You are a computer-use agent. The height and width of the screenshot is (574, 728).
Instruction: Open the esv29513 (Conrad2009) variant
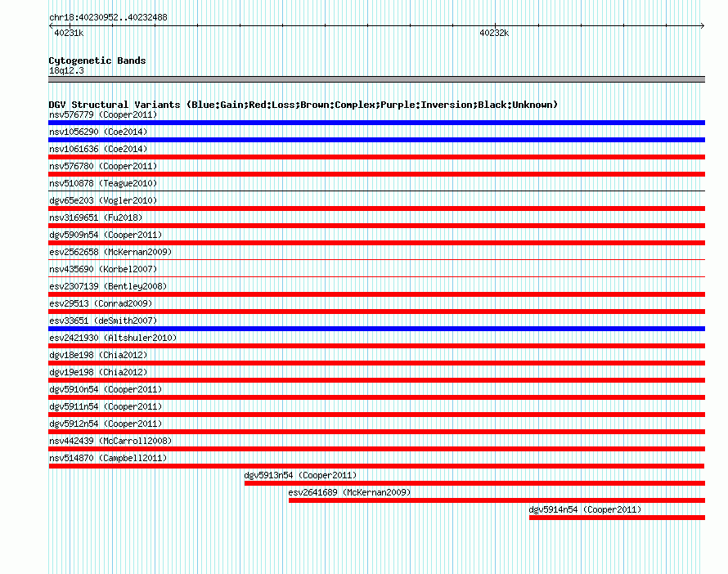tap(101, 303)
